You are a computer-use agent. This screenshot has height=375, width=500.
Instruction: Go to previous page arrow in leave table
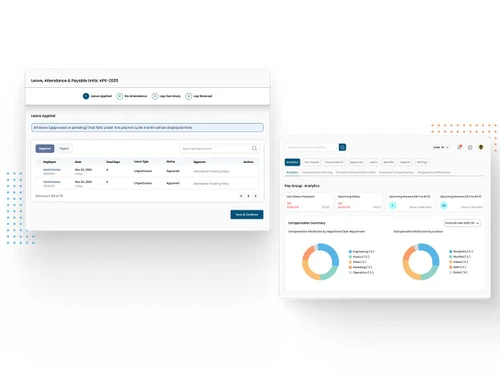[241, 196]
